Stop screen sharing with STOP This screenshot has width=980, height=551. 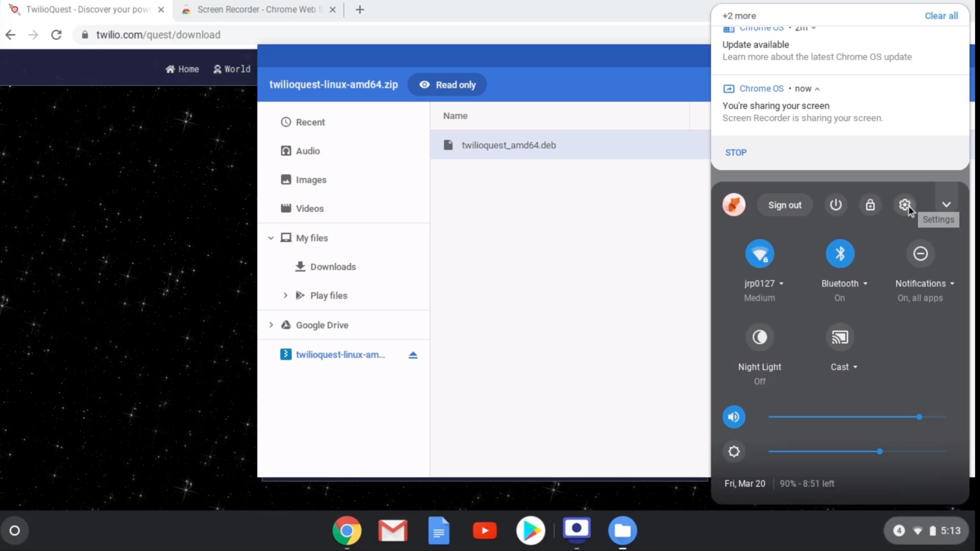736,153
